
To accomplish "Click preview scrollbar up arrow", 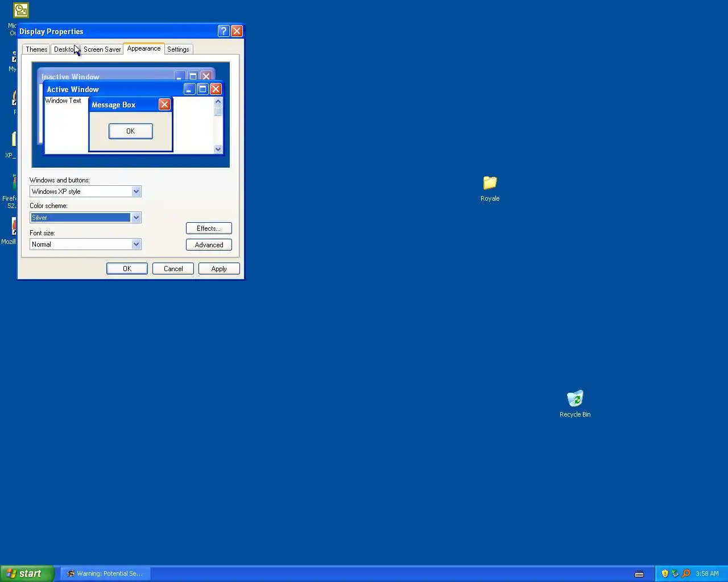I will coord(218,101).
